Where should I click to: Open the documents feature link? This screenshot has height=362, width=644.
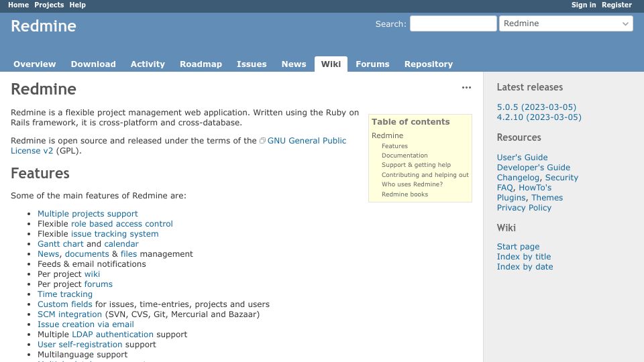(x=87, y=254)
